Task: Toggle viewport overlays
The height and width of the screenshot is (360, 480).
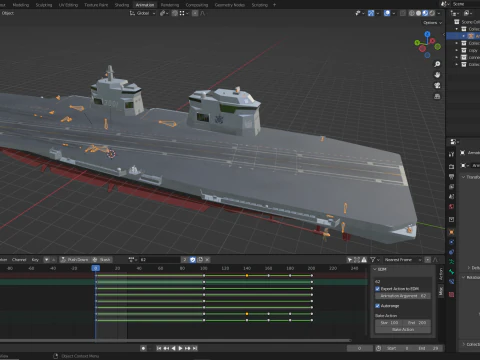Action: pyautogui.click(x=387, y=13)
